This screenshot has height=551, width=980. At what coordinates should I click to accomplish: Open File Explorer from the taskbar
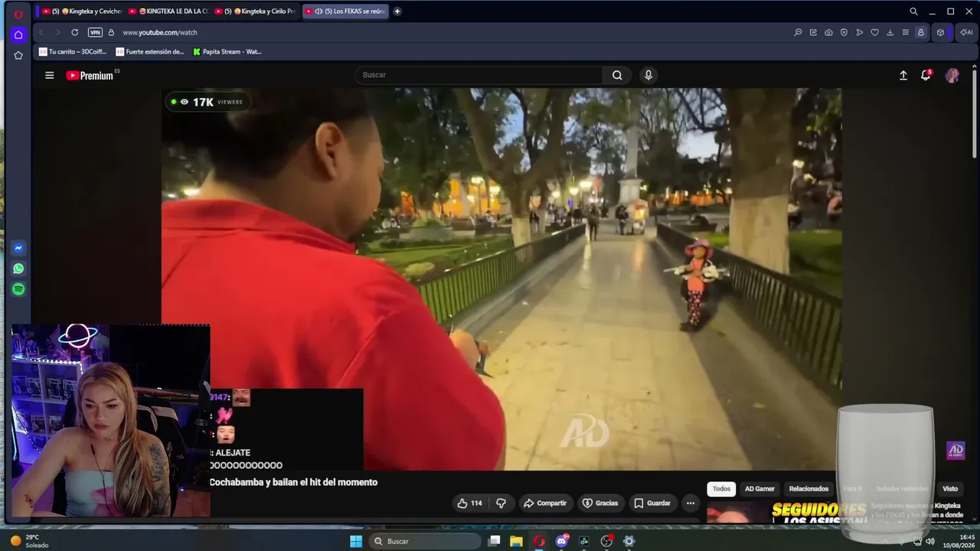click(517, 541)
